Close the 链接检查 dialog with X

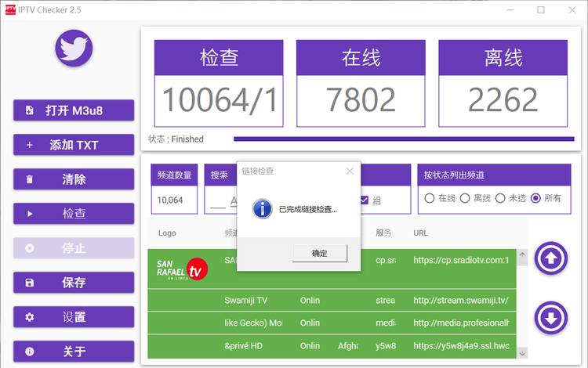coord(350,171)
